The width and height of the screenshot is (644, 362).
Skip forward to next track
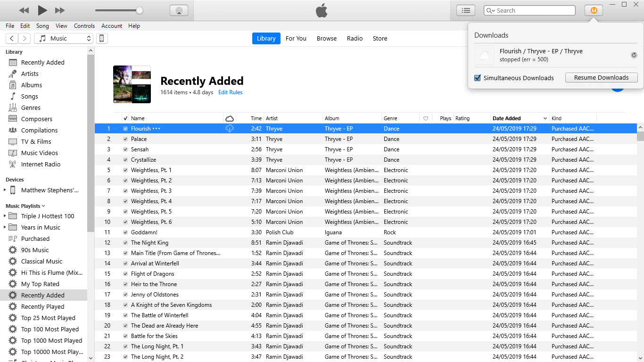click(60, 10)
